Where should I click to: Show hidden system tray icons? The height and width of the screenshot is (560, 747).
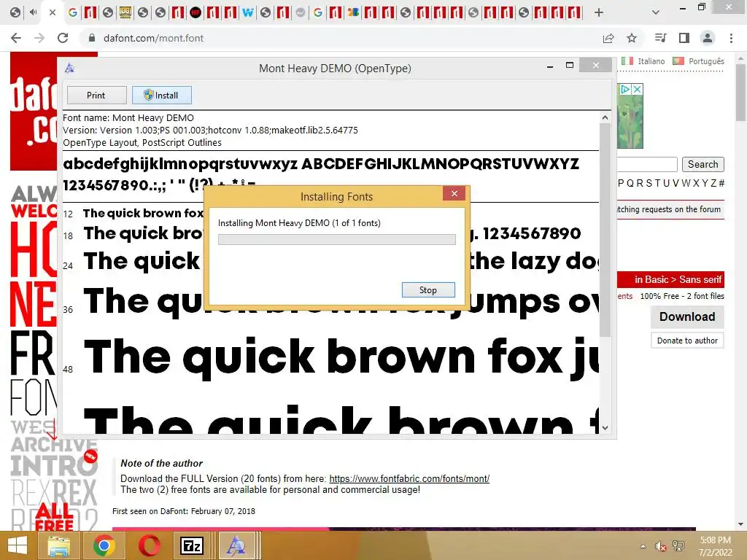(643, 546)
